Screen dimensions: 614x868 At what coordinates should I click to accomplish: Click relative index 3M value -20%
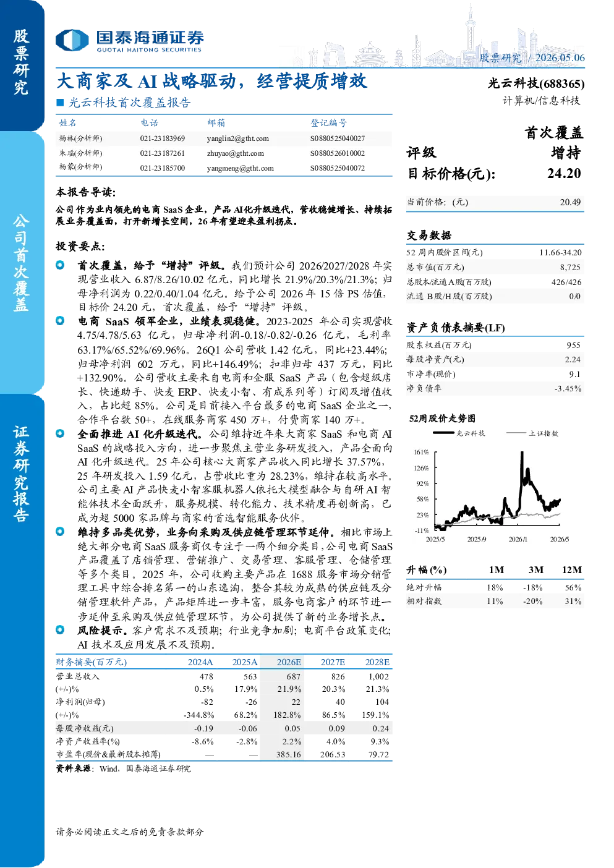[533, 601]
